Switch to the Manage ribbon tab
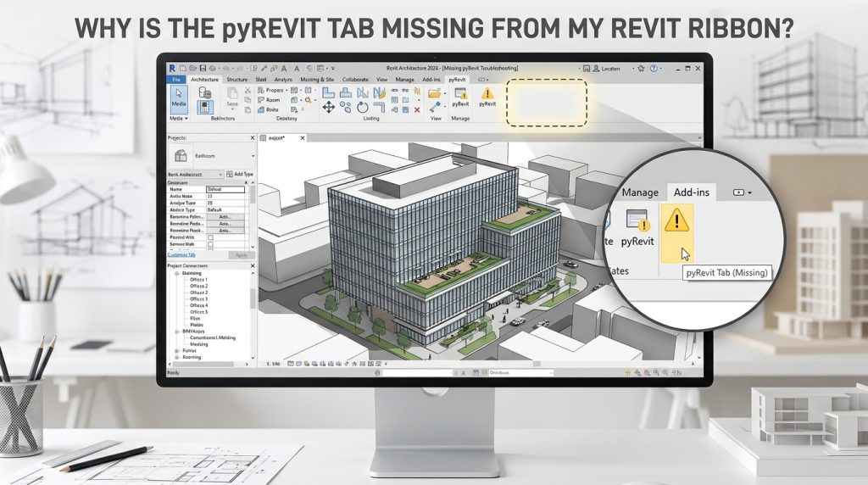Viewport: 868px width, 485px height. pos(404,80)
